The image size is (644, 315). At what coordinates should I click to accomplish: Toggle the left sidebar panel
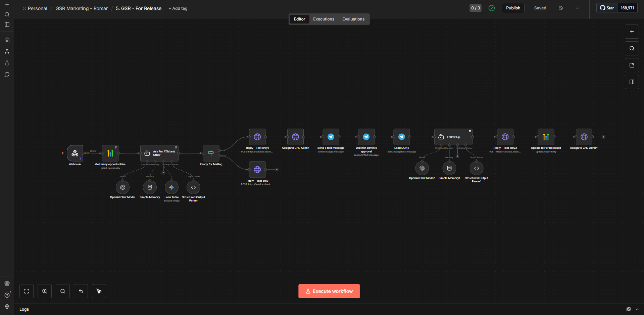click(7, 25)
